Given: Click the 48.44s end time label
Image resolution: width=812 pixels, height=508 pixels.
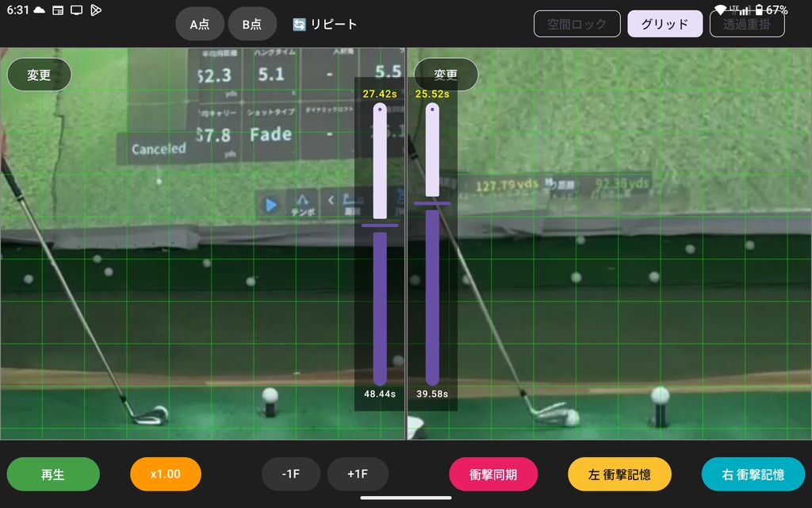Looking at the screenshot, I should tap(380, 394).
